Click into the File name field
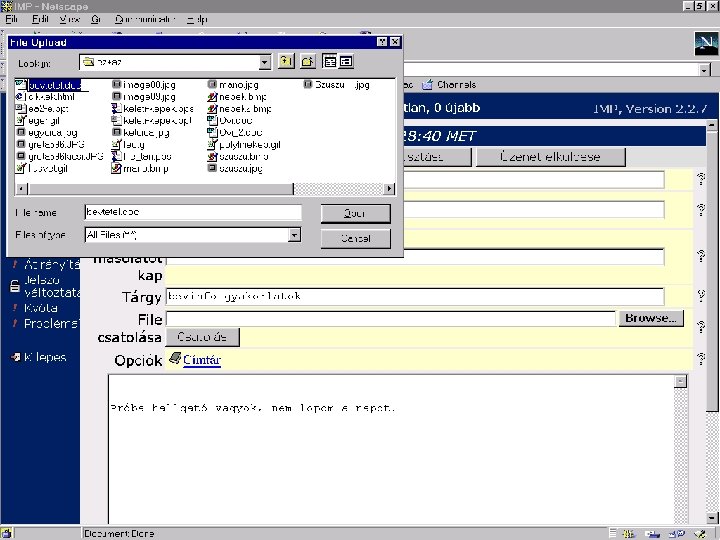Screen dimensions: 720x540 tap(193, 212)
